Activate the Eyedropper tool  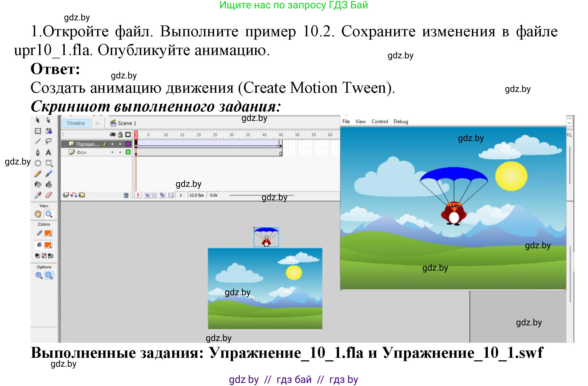click(x=38, y=195)
